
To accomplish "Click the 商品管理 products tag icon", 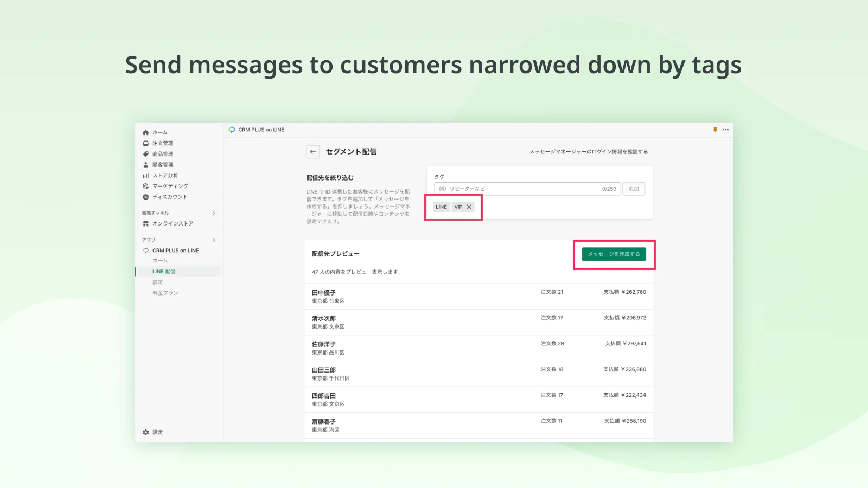I will [x=145, y=154].
